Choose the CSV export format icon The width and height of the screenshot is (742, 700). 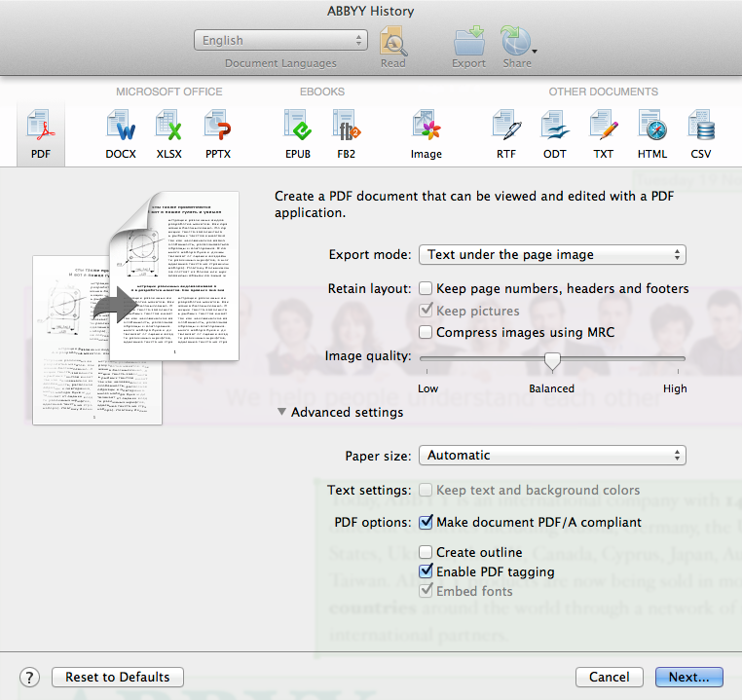click(x=700, y=134)
